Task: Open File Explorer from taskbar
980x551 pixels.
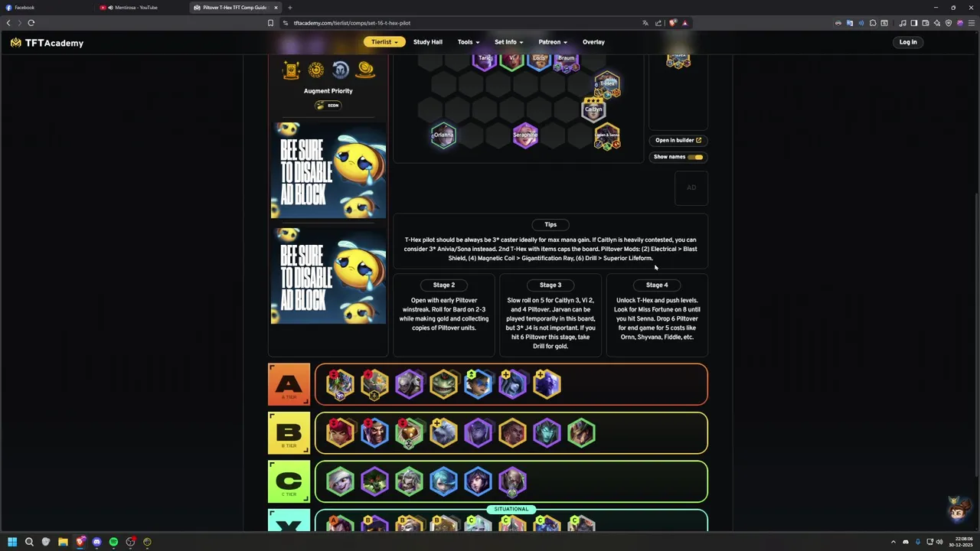Action: coord(63,542)
